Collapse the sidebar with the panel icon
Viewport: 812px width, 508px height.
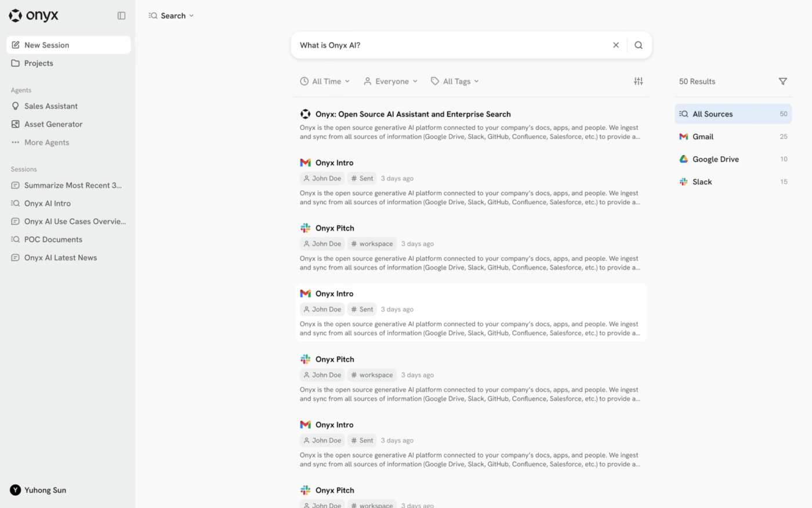pos(121,16)
